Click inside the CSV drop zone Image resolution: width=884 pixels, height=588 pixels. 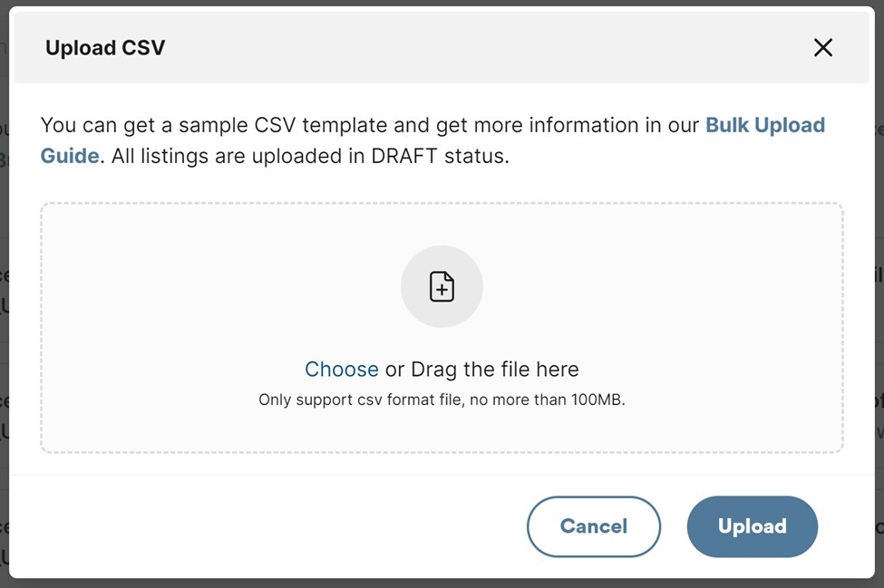pyautogui.click(x=442, y=326)
